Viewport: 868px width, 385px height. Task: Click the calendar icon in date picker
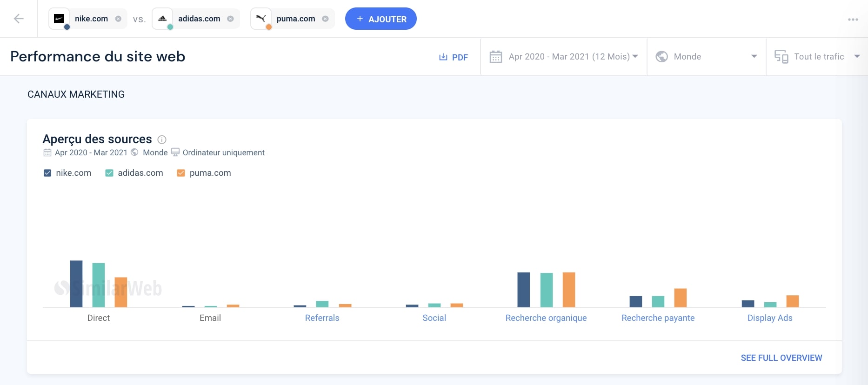point(496,57)
